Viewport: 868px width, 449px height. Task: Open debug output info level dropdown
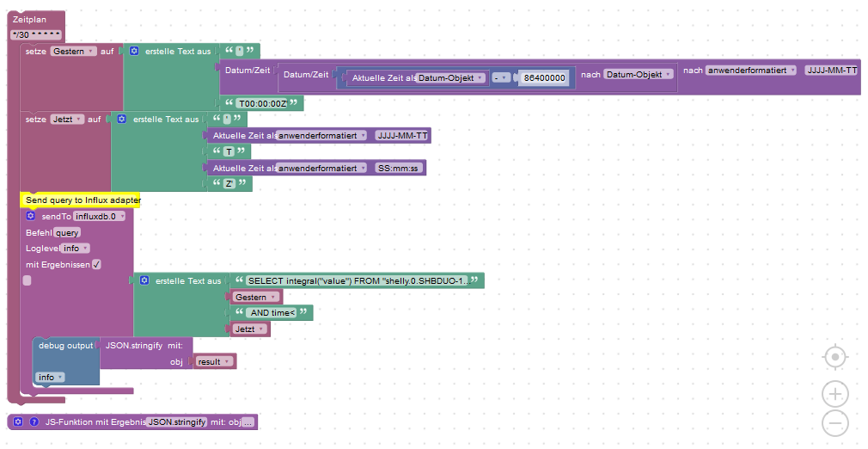[x=51, y=378]
